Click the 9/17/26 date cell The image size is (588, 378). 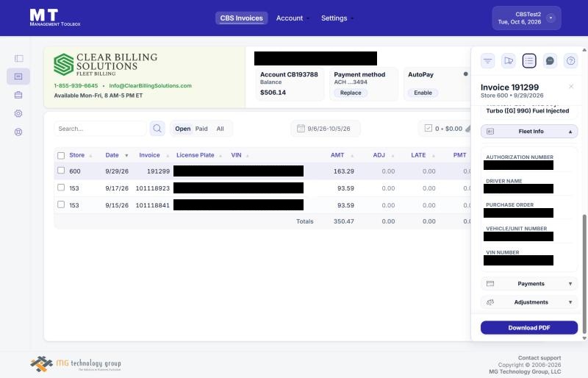[x=117, y=188]
